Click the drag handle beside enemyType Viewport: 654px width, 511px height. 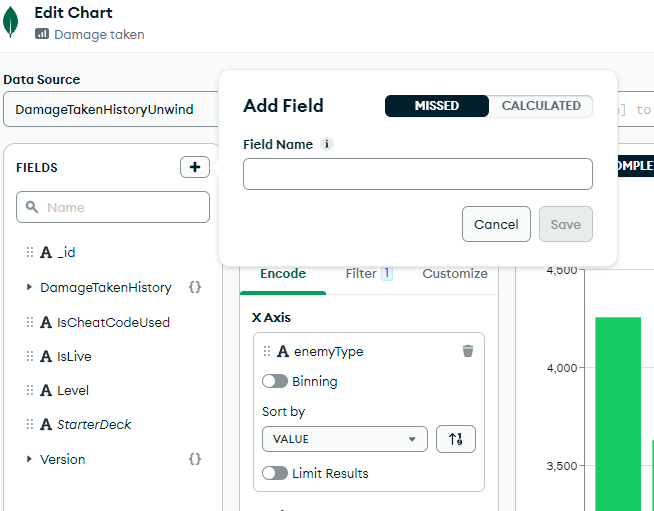267,351
